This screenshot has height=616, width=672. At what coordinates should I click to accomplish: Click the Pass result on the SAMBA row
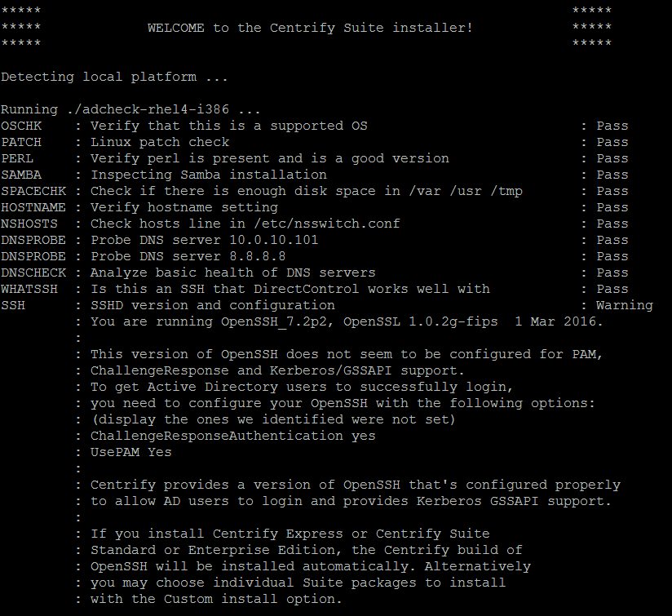click(x=612, y=175)
